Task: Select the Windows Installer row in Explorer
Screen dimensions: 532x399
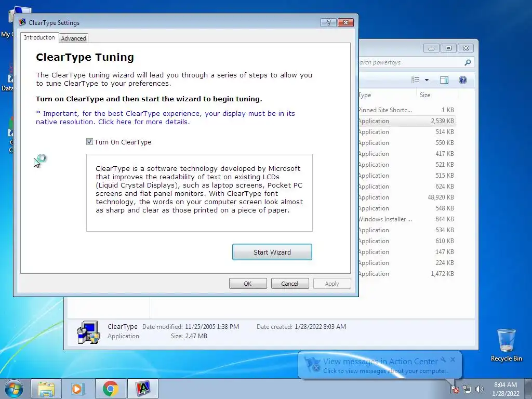Action: [406, 219]
